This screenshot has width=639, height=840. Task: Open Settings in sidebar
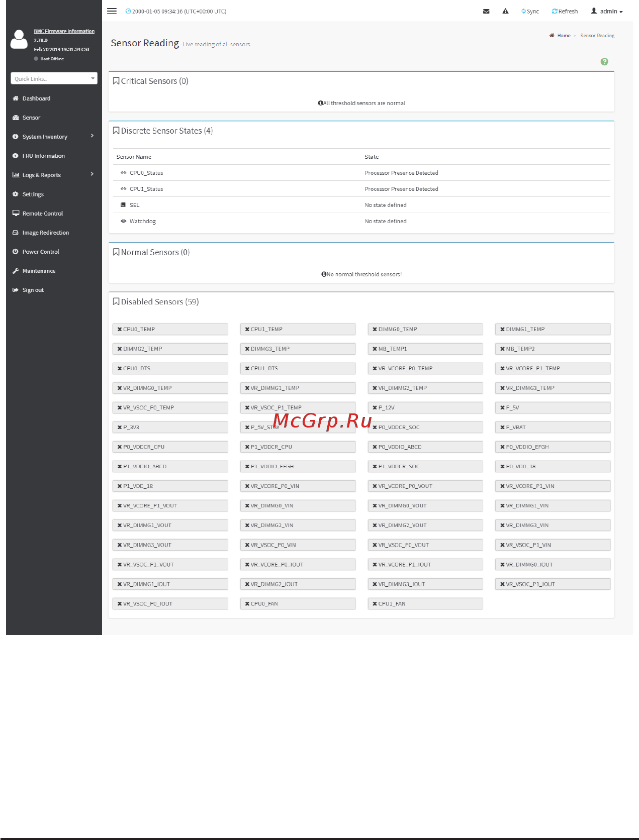[33, 194]
